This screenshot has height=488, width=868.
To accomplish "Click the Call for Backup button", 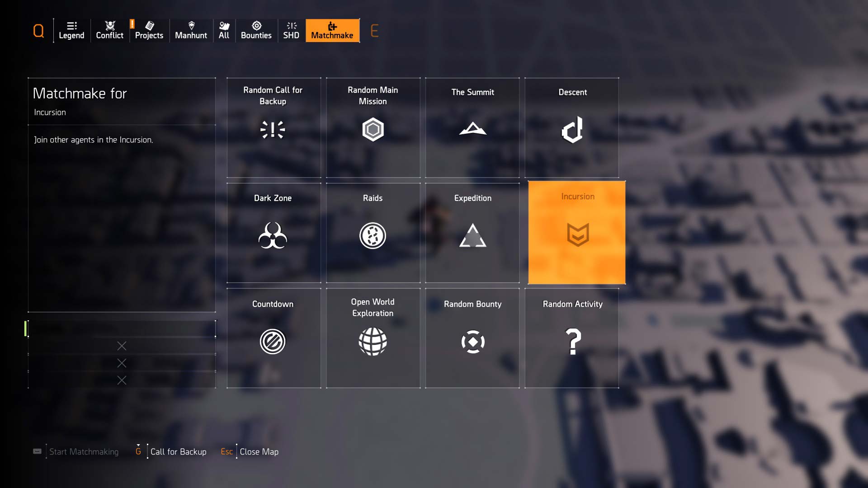I will tap(178, 451).
